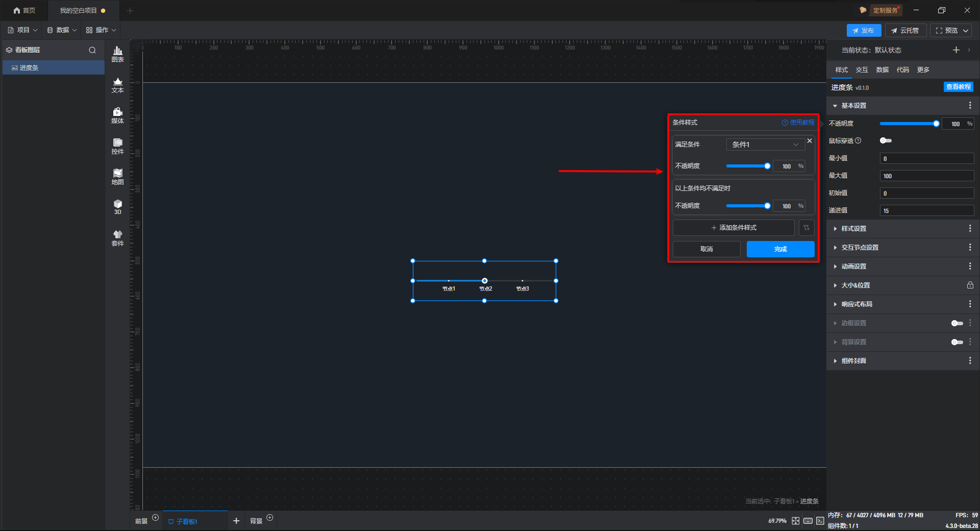Open the 项目 menu
This screenshot has height=531, width=980.
pyautogui.click(x=23, y=30)
